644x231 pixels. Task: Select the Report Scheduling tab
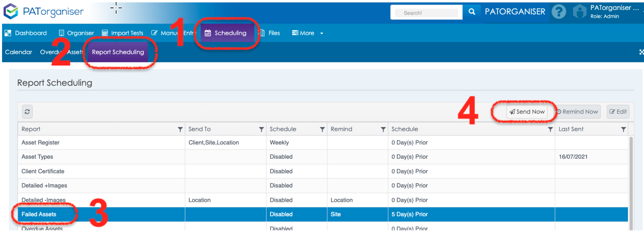coord(118,52)
